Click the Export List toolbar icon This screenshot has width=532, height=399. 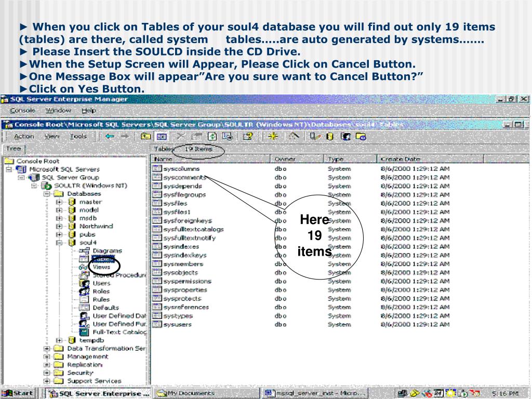point(227,137)
